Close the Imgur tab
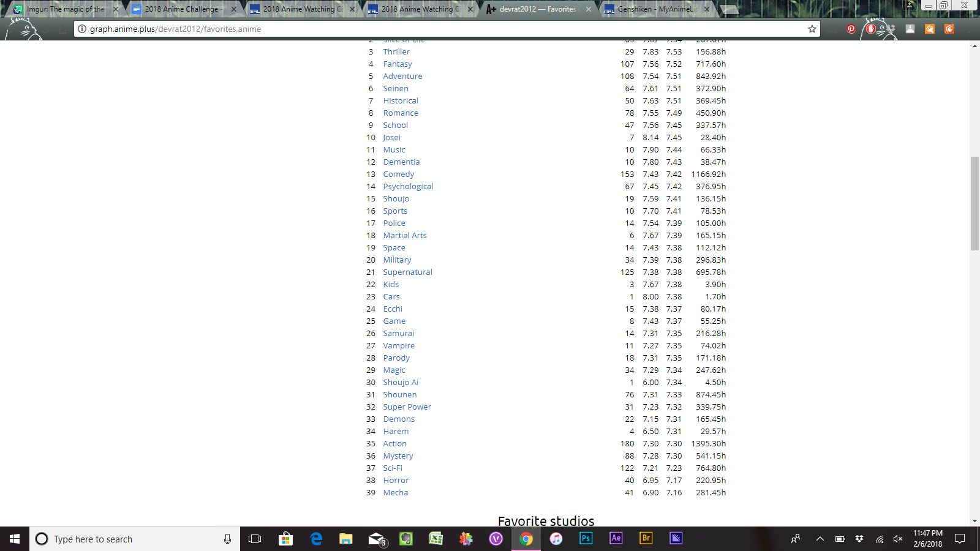Viewport: 980px width, 551px height. pos(116,9)
